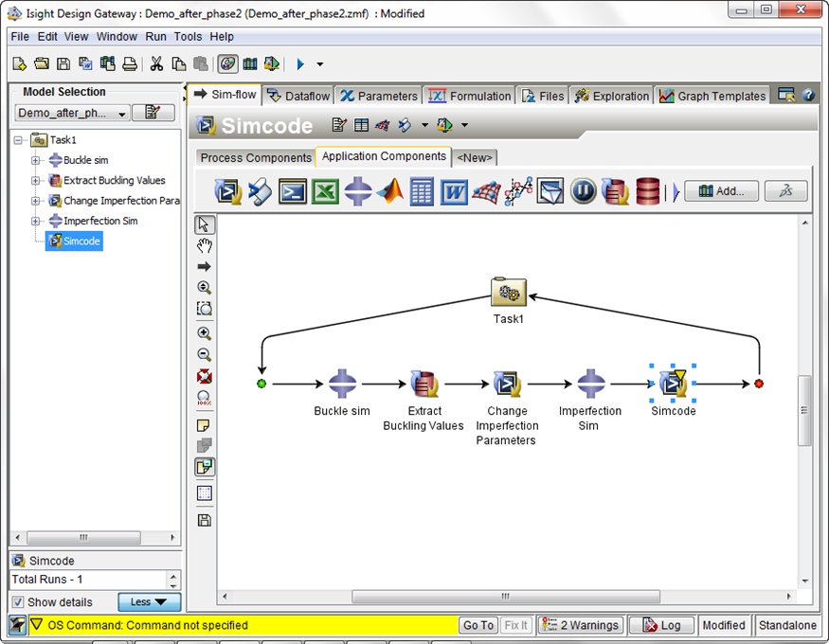The height and width of the screenshot is (644, 829).
Task: Select the MATLAB component icon
Action: (390, 191)
